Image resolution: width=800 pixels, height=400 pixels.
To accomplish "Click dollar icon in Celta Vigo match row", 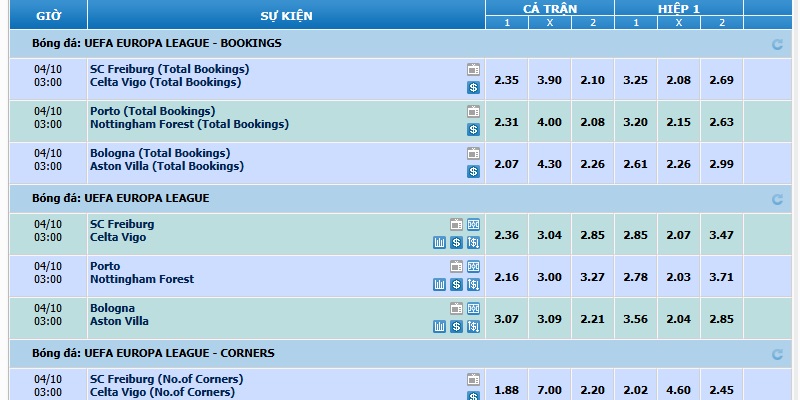I will [x=456, y=242].
